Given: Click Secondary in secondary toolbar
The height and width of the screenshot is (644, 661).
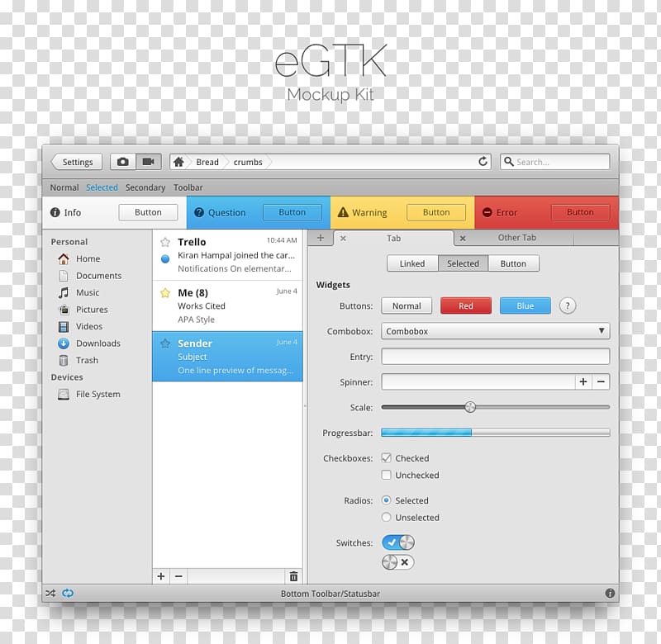Looking at the screenshot, I should (x=145, y=187).
